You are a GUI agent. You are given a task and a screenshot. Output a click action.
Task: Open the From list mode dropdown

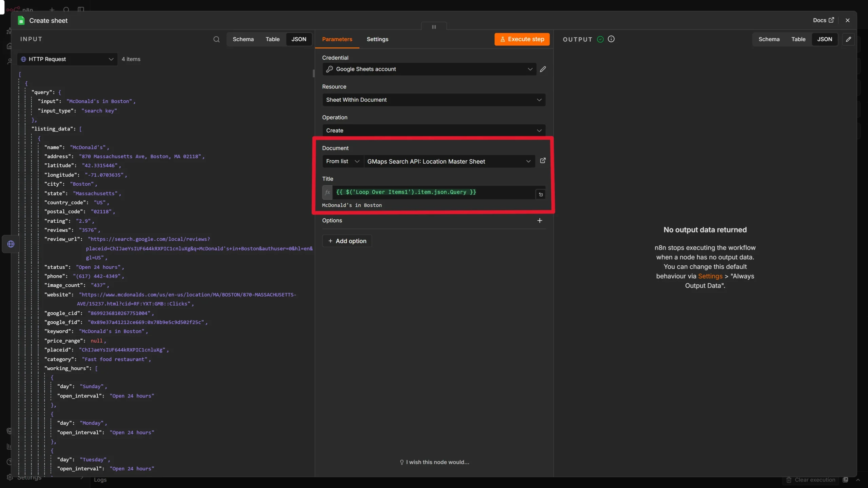click(343, 161)
